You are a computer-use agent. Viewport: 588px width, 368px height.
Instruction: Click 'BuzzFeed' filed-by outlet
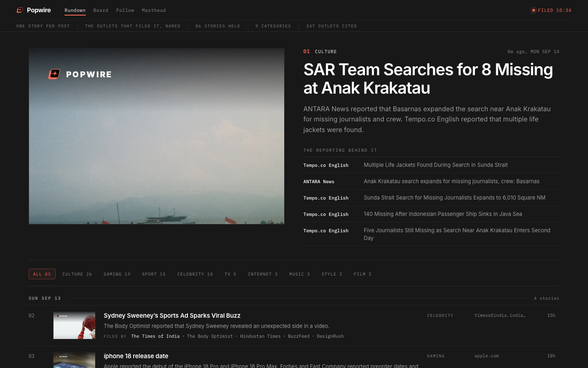coord(298,336)
